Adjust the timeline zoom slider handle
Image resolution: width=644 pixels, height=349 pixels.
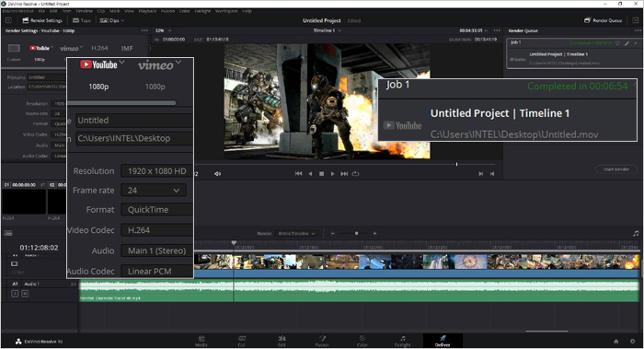[356, 234]
